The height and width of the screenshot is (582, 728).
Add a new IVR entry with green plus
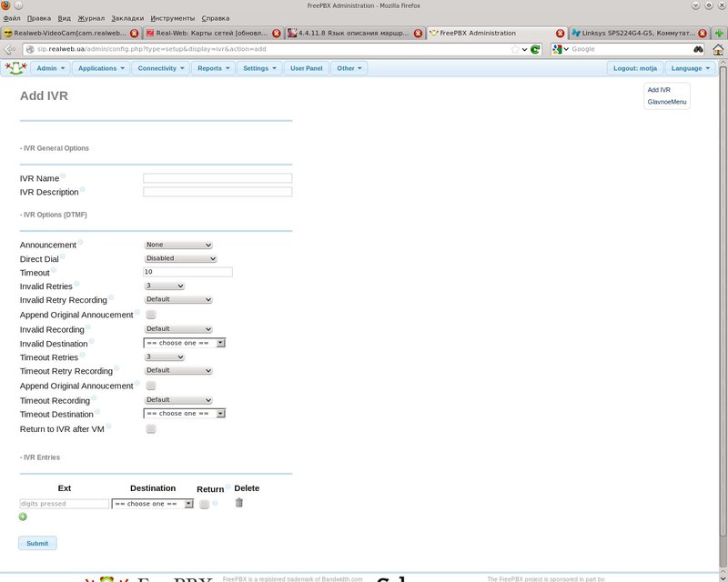[23, 517]
